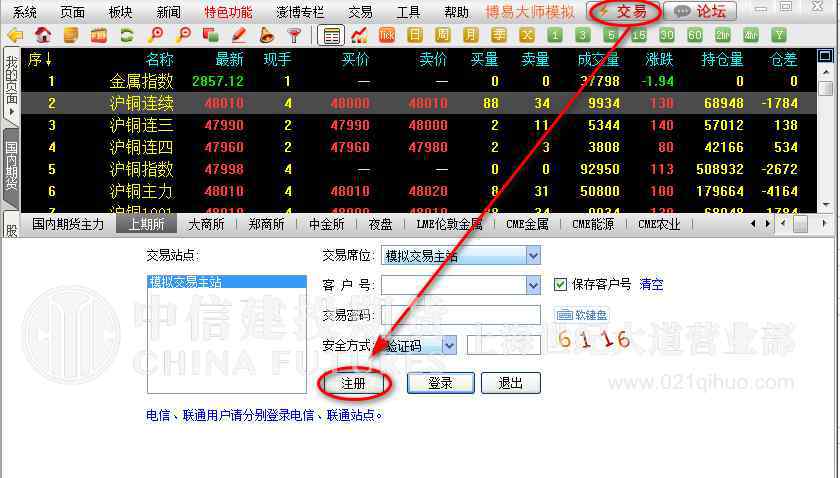
Task: Switch to the 大商所 tab
Action: click(206, 224)
